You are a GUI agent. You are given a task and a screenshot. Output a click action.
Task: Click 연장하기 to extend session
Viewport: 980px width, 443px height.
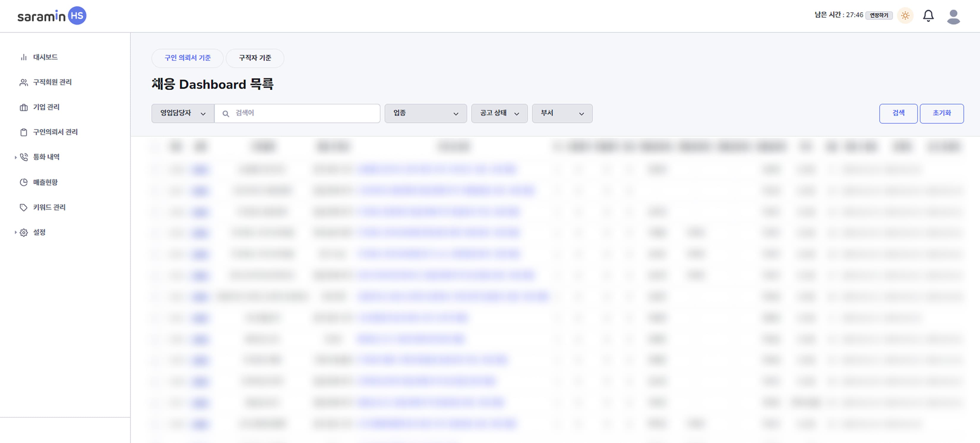pos(879,15)
